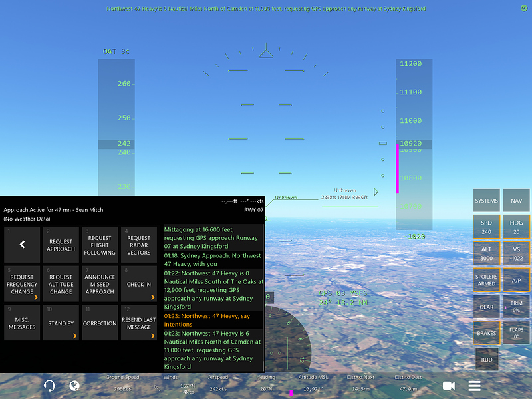Tap the RWY 07 label
The height and width of the screenshot is (399, 532).
pyautogui.click(x=254, y=210)
